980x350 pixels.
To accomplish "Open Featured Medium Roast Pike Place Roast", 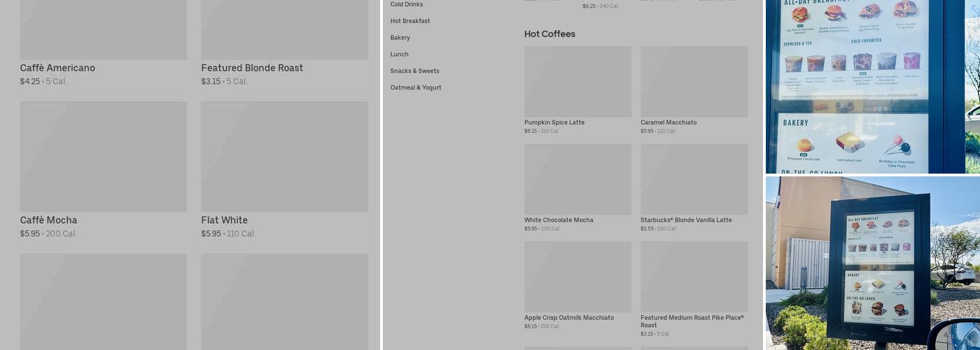I will [x=692, y=321].
